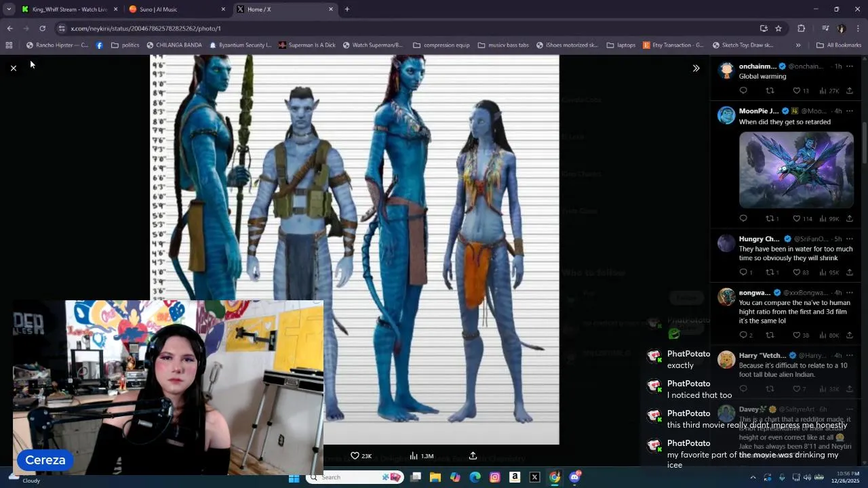Viewport: 868px width, 488px height.
Task: Reply to MoonPie J's tweet
Action: coord(743,218)
